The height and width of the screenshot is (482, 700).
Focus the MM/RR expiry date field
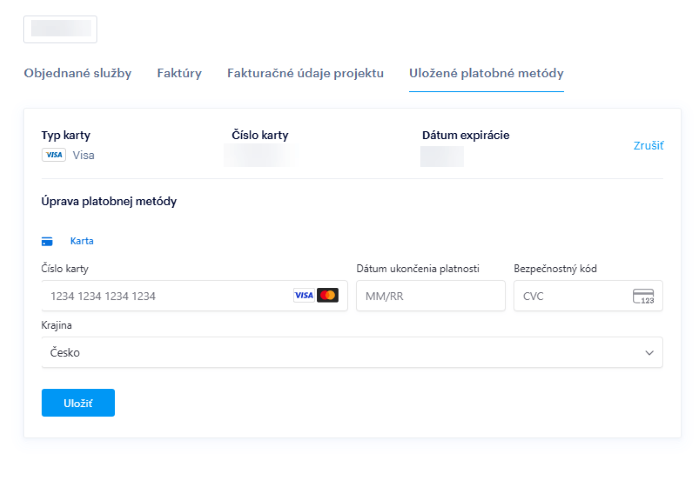[431, 296]
